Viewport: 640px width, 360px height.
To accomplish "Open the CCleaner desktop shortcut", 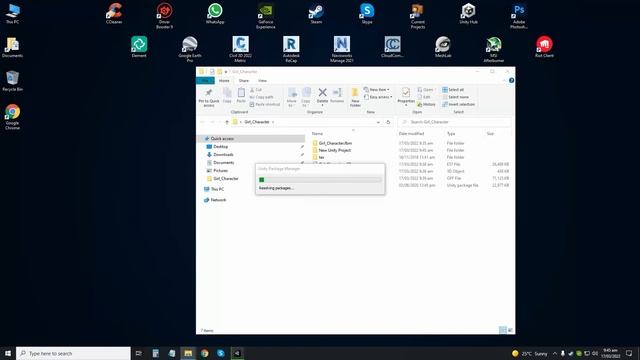I will pos(114,13).
